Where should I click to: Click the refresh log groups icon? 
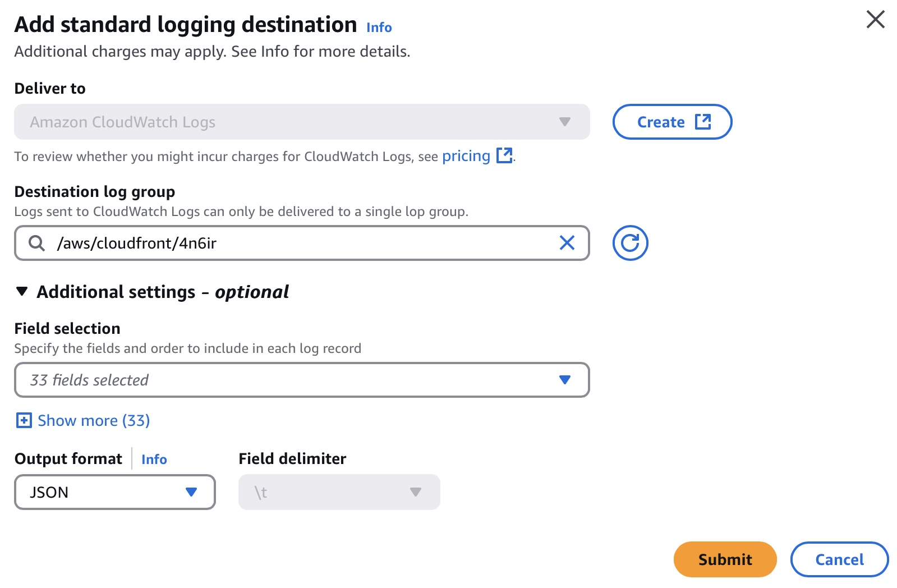click(x=630, y=243)
